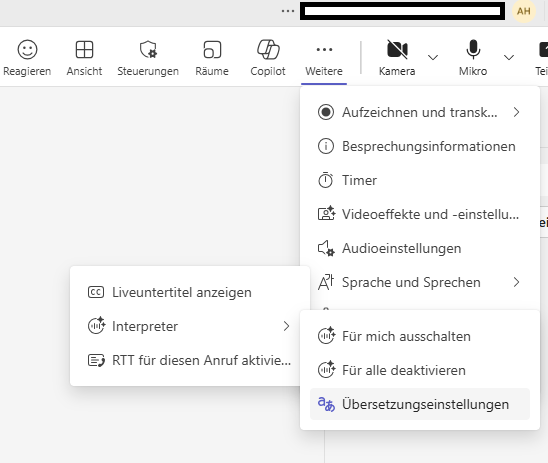Expand the microphone options chevron
This screenshot has height=463, width=548.
[x=509, y=57]
